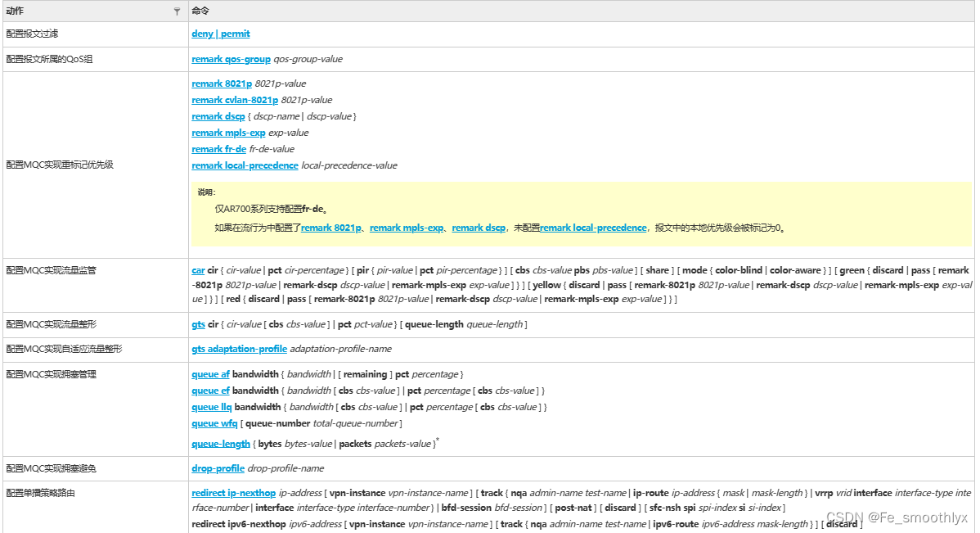Open the remark fr-de command link
The width and height of the screenshot is (980, 533).
[218, 149]
